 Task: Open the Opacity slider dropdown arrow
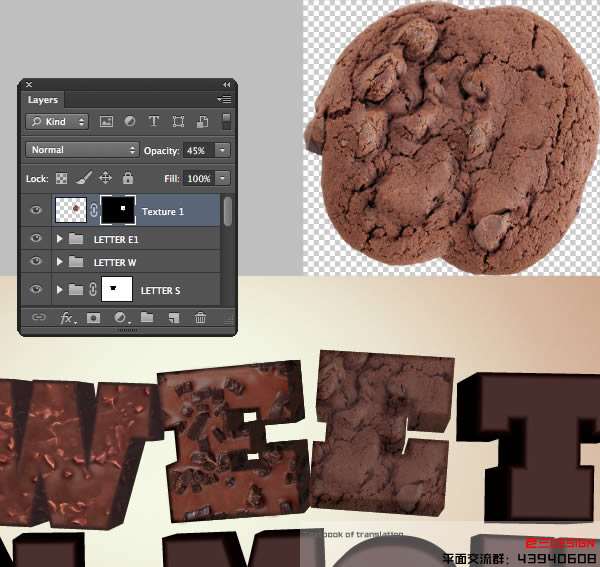[221, 150]
